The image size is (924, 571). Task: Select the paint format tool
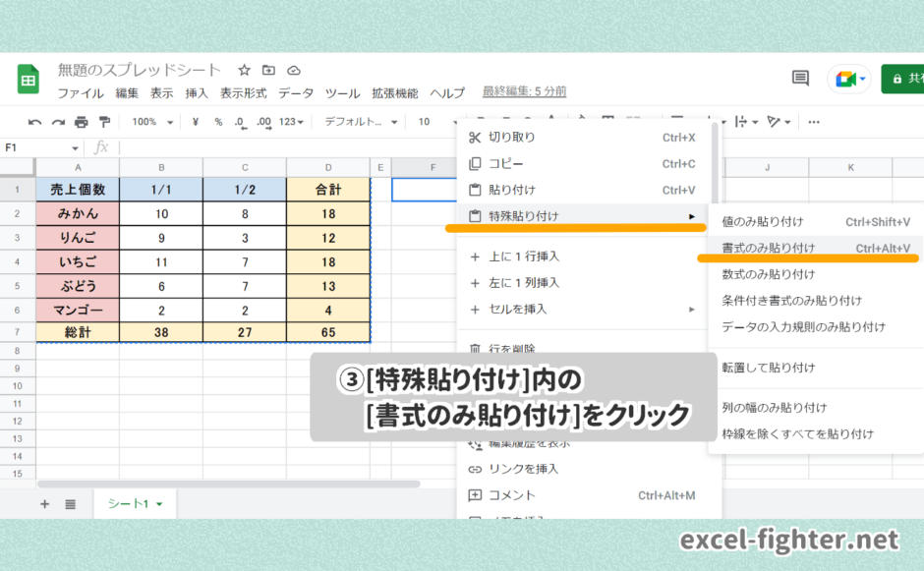pyautogui.click(x=104, y=121)
